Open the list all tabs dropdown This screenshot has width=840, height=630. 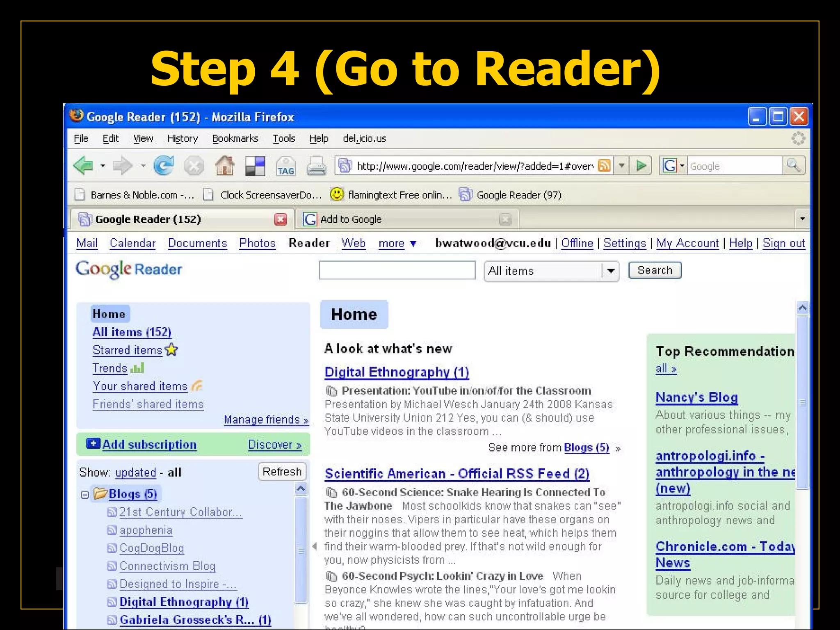(802, 219)
